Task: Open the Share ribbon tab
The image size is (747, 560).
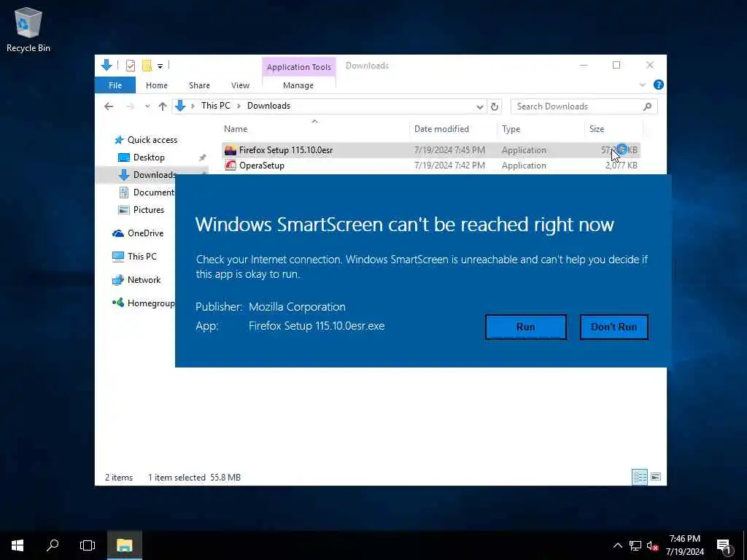Action: (x=199, y=85)
